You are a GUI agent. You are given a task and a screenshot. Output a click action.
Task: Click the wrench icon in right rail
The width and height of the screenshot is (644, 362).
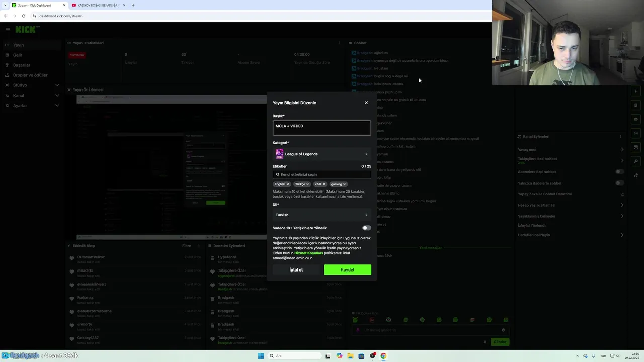pos(636,161)
